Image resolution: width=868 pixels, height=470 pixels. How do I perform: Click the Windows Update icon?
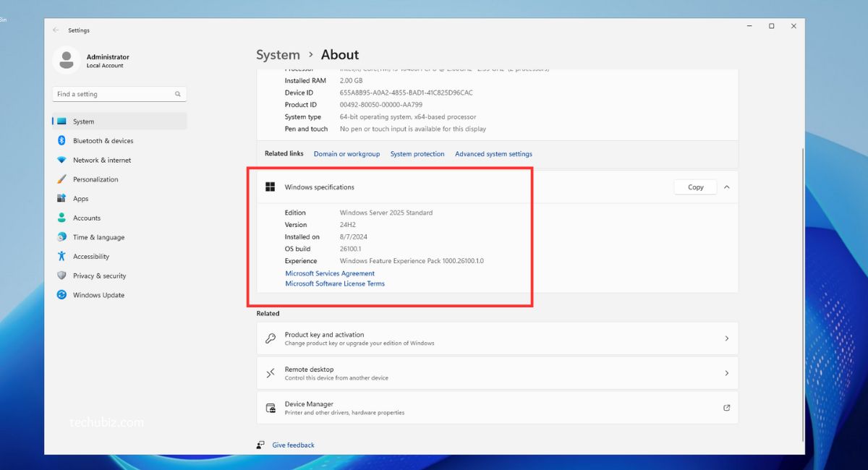click(x=61, y=295)
